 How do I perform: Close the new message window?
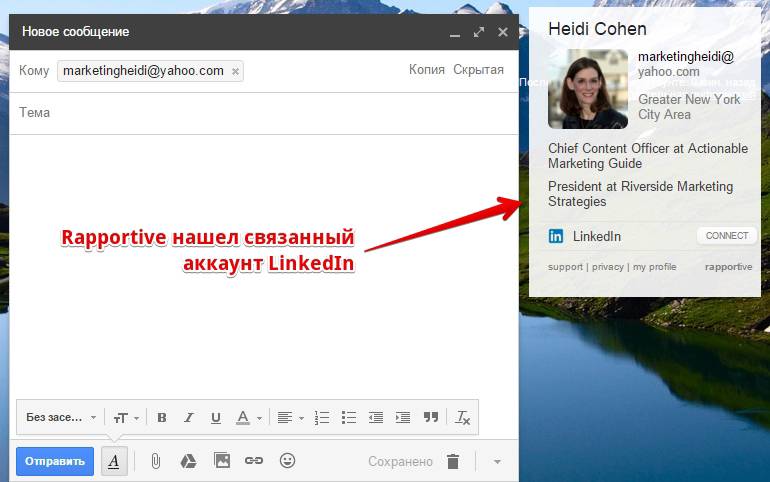click(503, 32)
